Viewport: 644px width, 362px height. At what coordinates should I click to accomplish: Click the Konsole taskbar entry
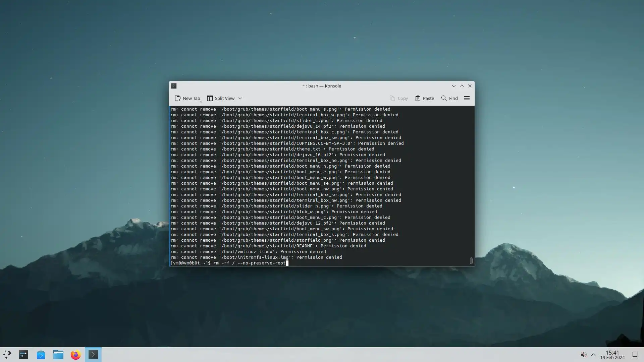(x=93, y=355)
